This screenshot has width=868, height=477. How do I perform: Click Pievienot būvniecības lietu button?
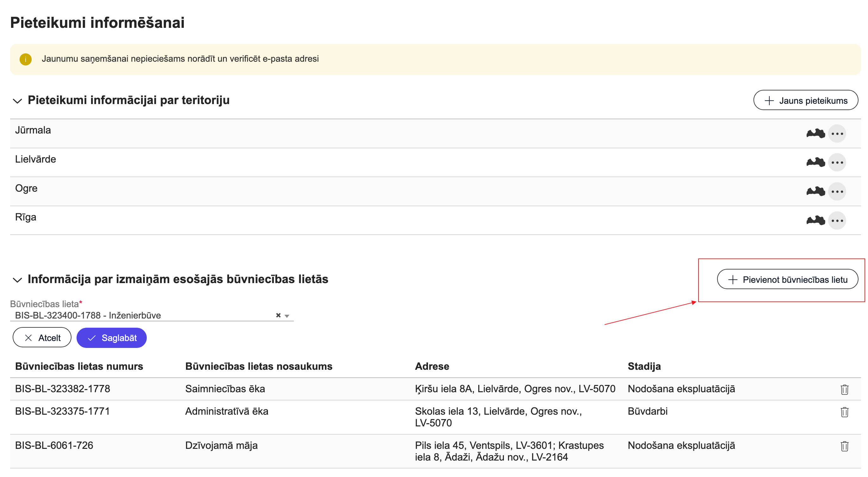787,279
